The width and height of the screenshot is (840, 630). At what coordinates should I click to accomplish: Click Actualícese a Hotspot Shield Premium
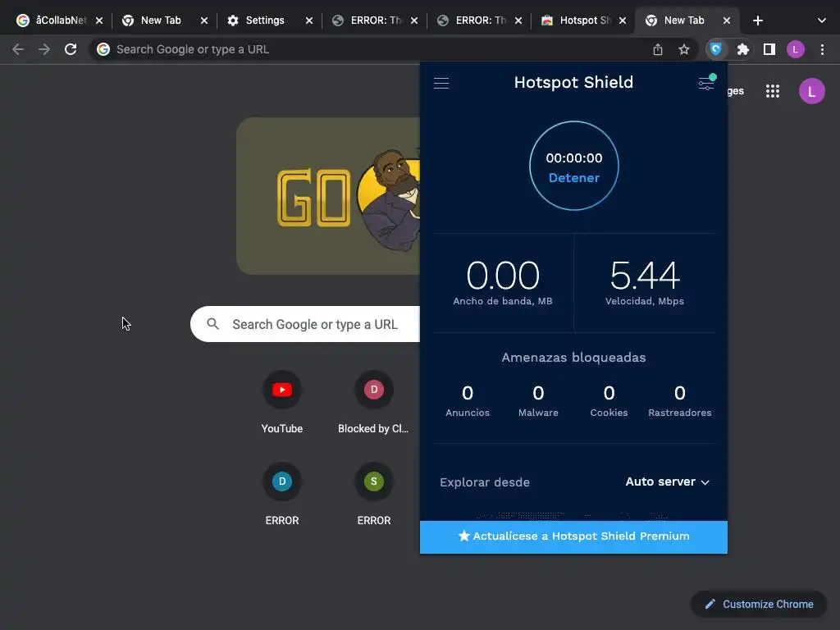tap(573, 536)
